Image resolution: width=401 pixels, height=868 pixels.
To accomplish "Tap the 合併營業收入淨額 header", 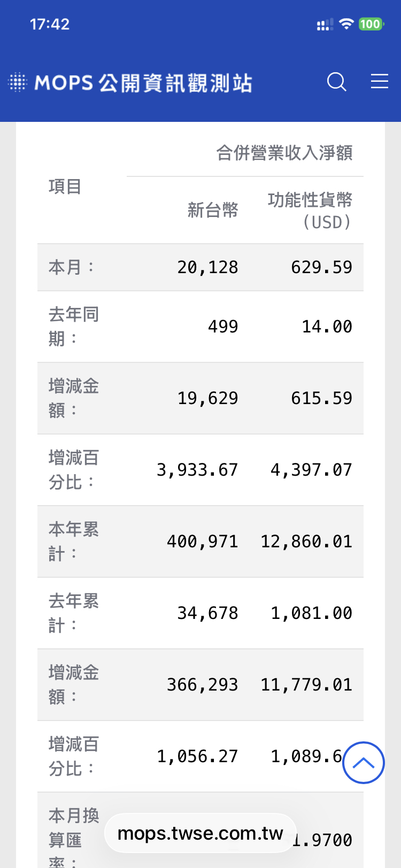I will pyautogui.click(x=284, y=153).
